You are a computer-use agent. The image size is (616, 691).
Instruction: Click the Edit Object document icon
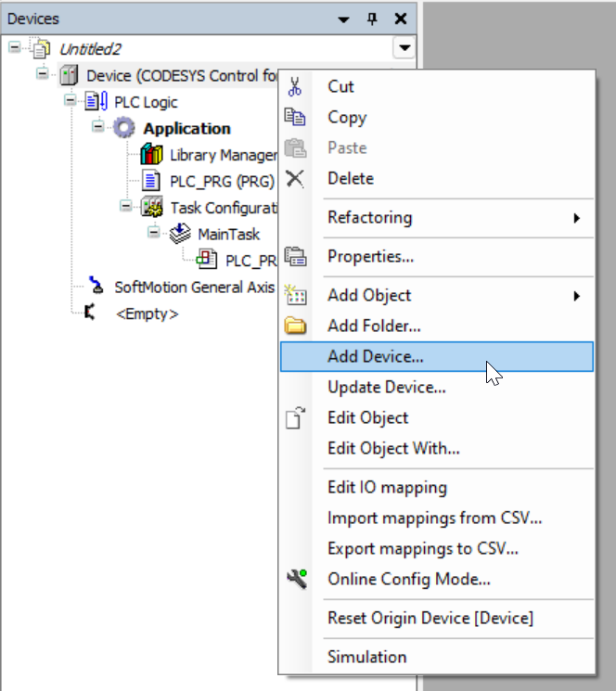tap(295, 417)
